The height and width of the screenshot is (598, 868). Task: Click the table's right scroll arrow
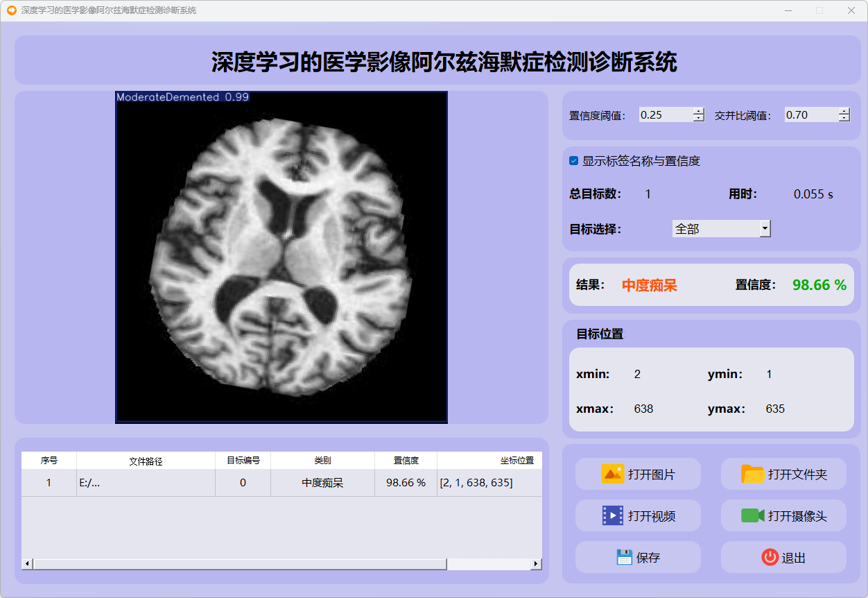pyautogui.click(x=536, y=564)
